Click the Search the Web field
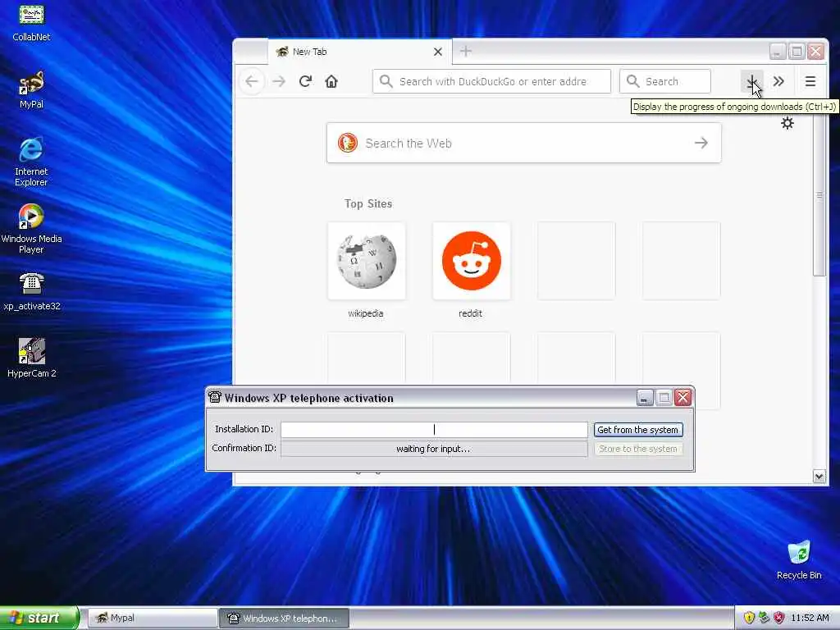The image size is (840, 630). click(523, 143)
